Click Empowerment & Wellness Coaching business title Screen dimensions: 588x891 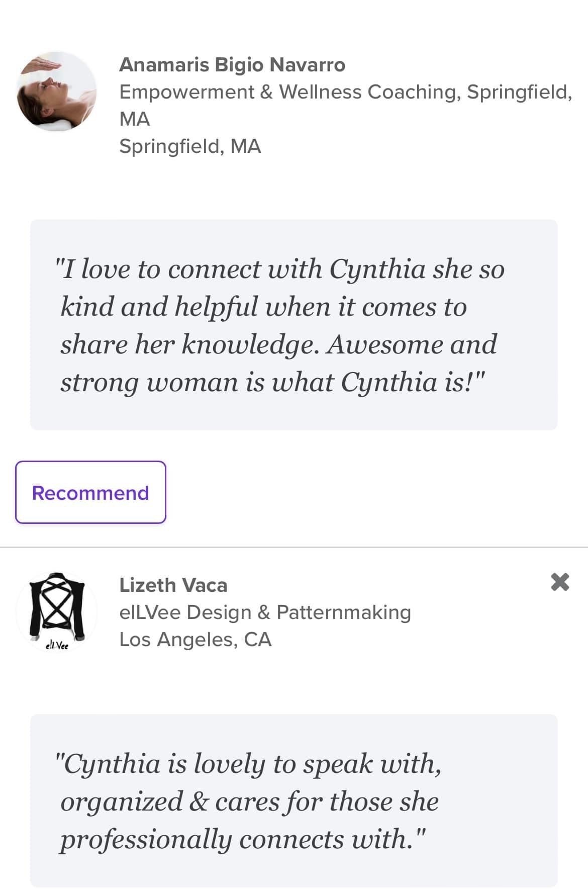345,92
